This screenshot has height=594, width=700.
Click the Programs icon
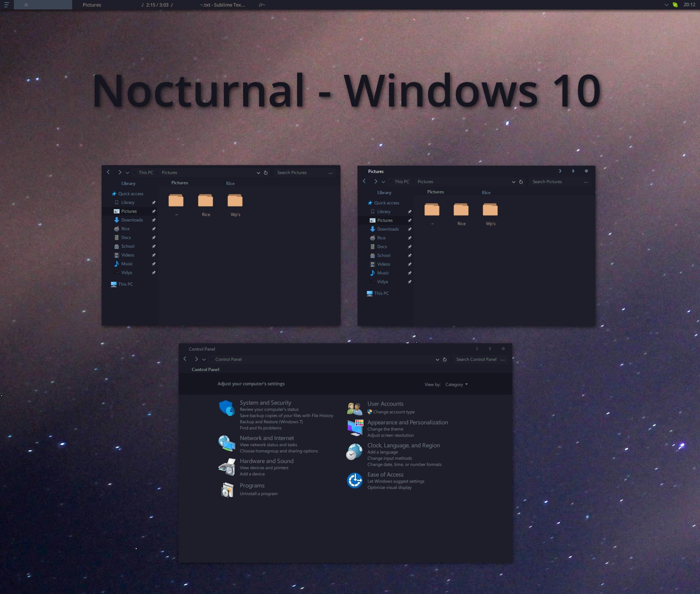pyautogui.click(x=227, y=489)
